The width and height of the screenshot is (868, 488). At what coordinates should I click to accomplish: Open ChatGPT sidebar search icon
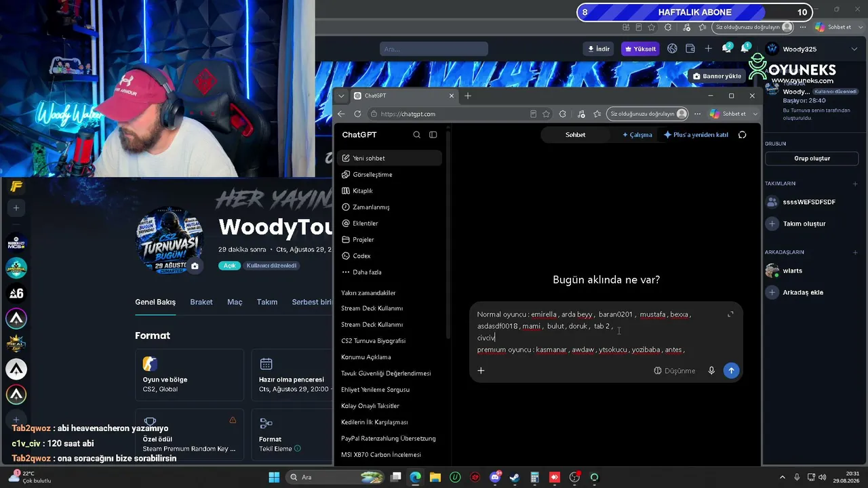point(417,135)
